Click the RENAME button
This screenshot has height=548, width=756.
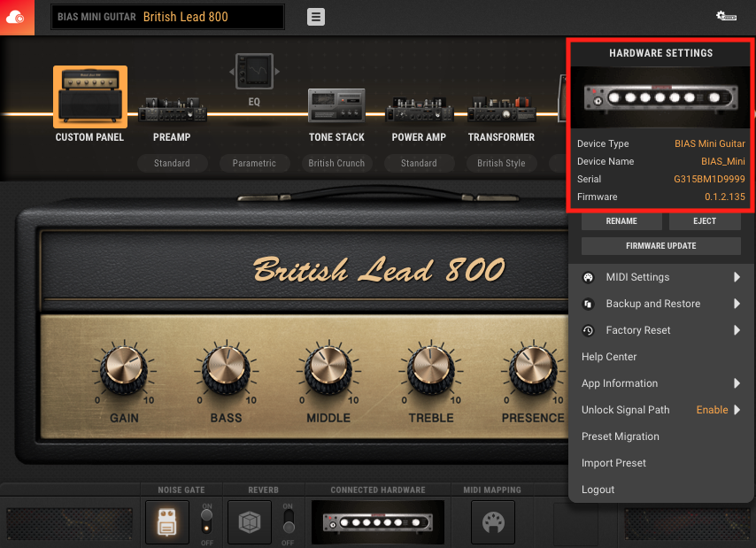621,221
